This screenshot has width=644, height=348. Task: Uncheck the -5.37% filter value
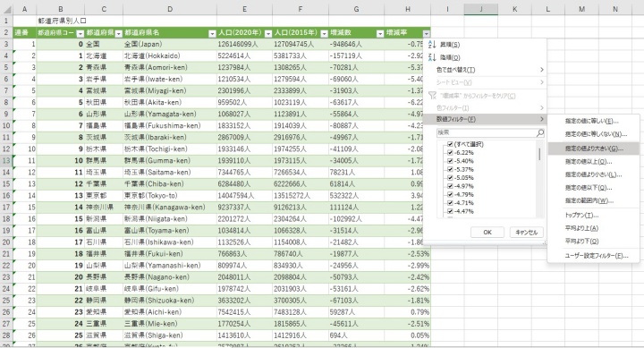450,169
